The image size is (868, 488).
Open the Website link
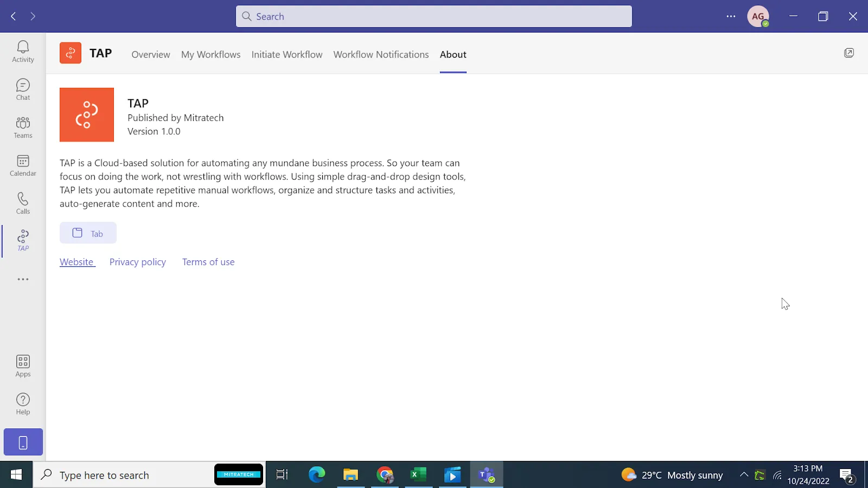76,262
